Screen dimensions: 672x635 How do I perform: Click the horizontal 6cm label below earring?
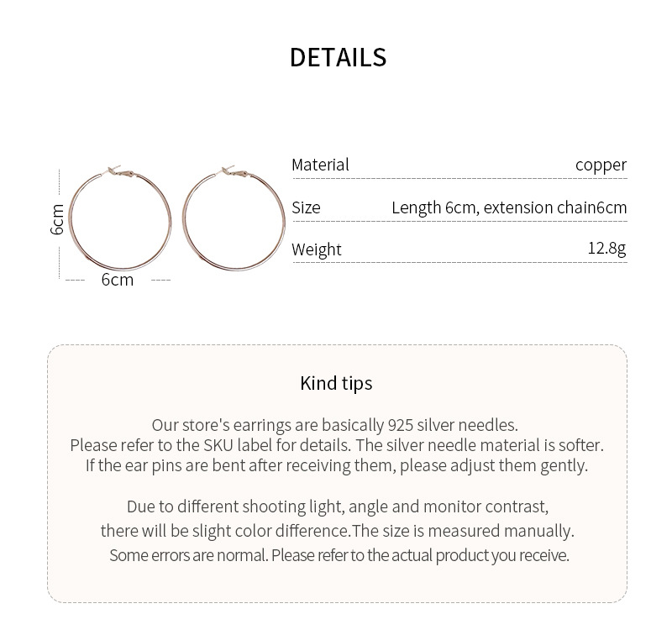[x=118, y=280]
